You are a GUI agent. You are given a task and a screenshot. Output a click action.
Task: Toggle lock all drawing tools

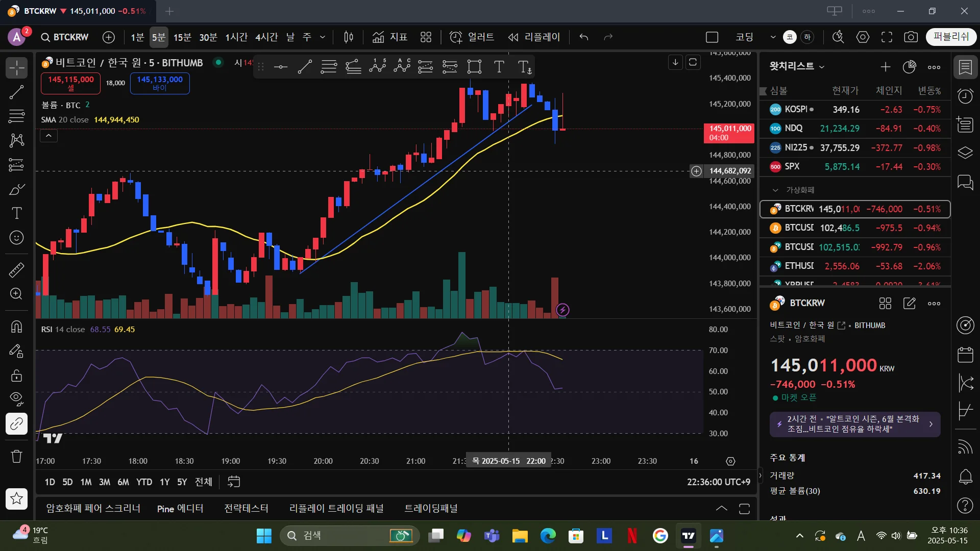pos(16,376)
